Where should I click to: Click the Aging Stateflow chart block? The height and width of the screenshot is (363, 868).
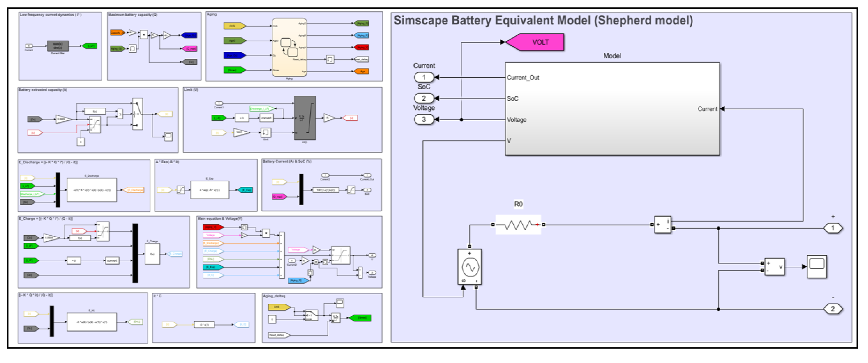click(x=289, y=47)
